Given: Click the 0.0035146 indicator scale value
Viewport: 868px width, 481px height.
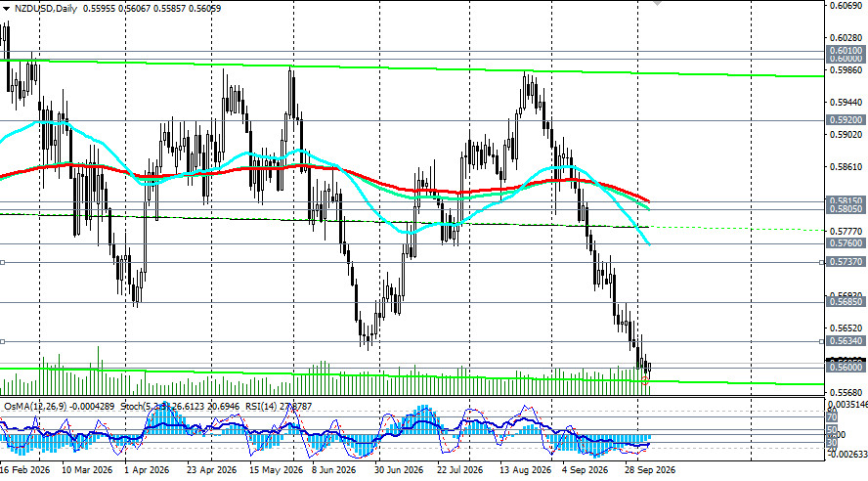Looking at the screenshot, I should 847,405.
